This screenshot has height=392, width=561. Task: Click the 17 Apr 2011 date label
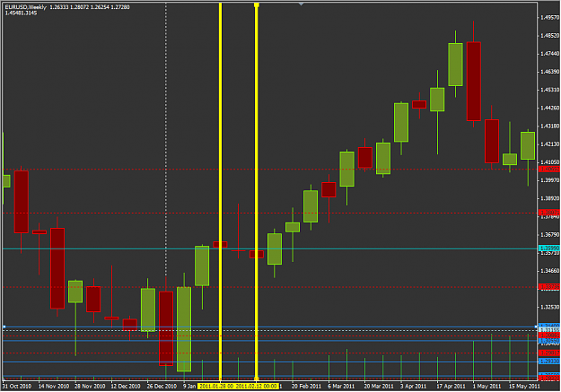click(x=451, y=387)
